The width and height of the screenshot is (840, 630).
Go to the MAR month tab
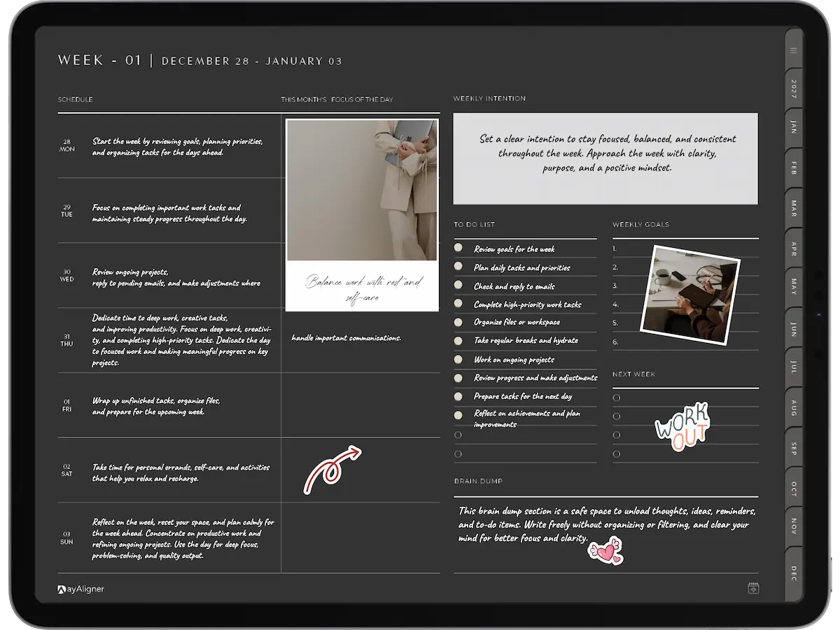tap(794, 208)
